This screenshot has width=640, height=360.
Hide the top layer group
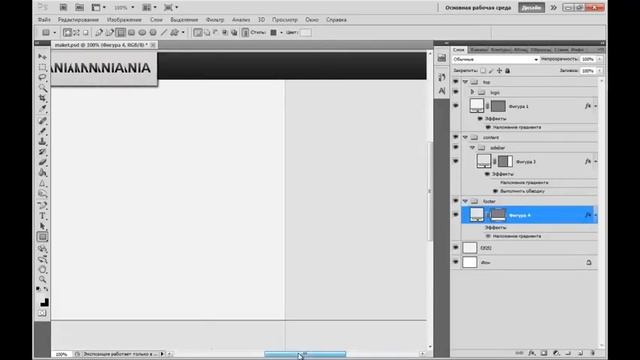pos(456,82)
